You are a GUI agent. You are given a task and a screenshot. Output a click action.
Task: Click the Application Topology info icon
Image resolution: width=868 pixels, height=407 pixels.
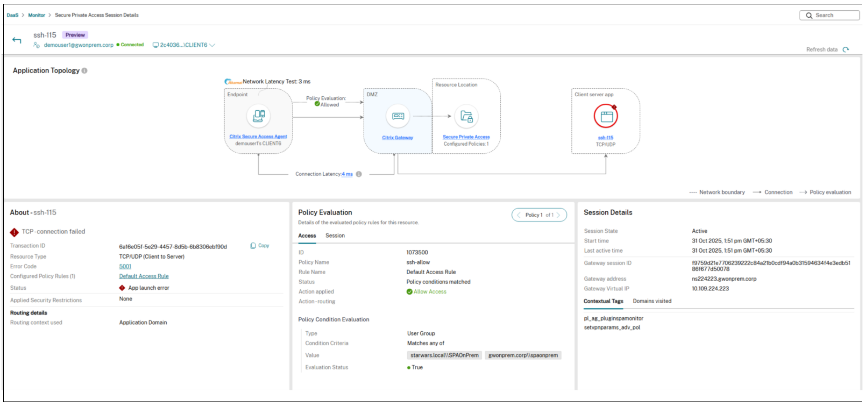coord(84,71)
